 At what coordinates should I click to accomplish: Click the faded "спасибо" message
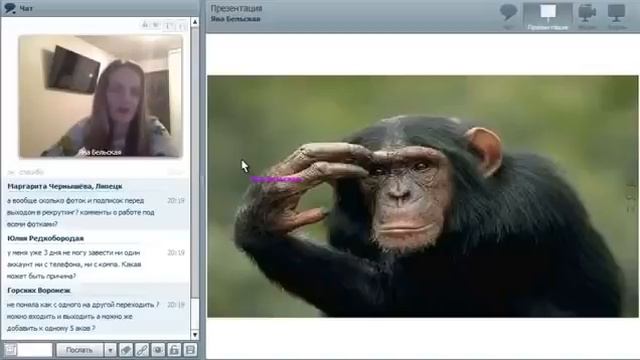(x=31, y=172)
